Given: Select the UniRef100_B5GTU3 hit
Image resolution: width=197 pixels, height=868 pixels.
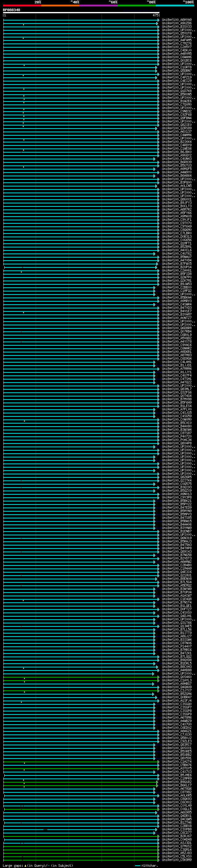Looking at the screenshot, I should click(177, 165).
